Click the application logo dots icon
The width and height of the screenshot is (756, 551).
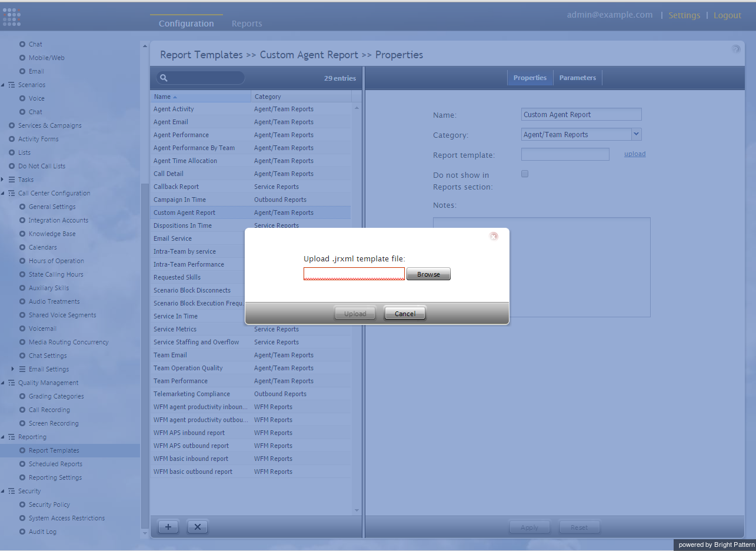click(x=12, y=16)
